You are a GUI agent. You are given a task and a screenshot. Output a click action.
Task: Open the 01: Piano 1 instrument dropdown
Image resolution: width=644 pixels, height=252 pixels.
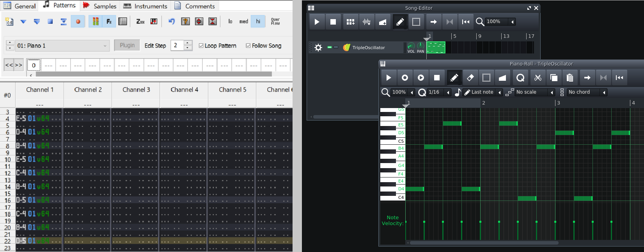63,46
